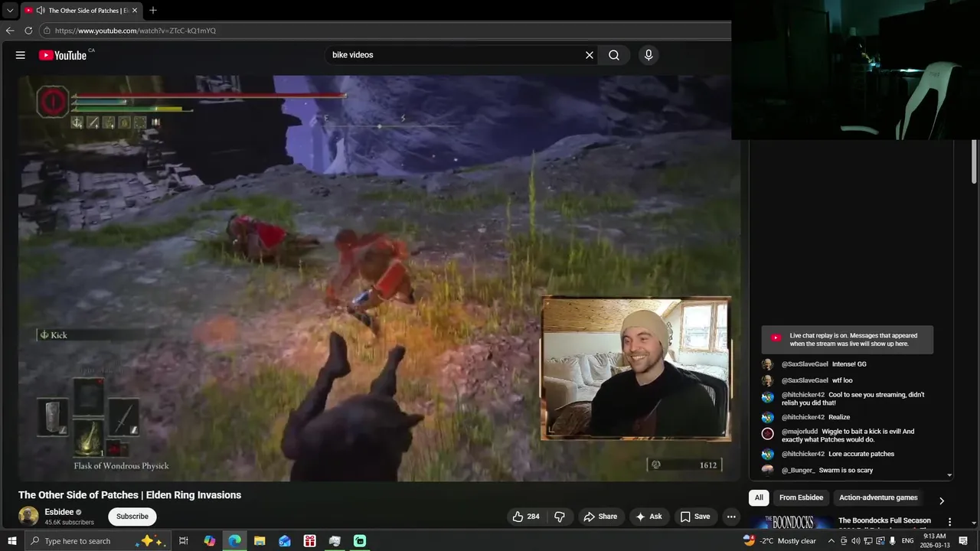Select The Other Side of Patches tab

81,11
